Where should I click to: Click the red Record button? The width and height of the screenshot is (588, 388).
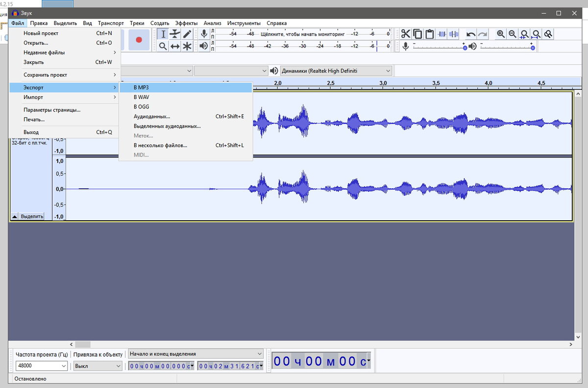click(x=139, y=40)
